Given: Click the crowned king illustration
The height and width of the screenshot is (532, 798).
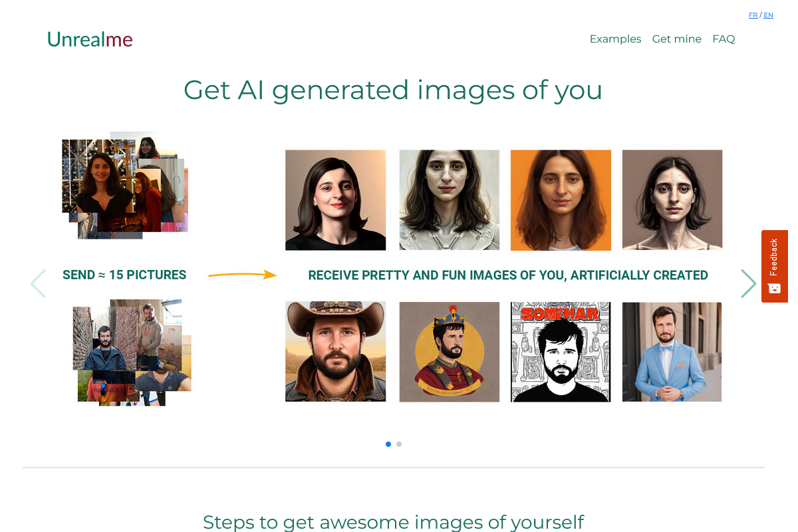Looking at the screenshot, I should click(449, 352).
